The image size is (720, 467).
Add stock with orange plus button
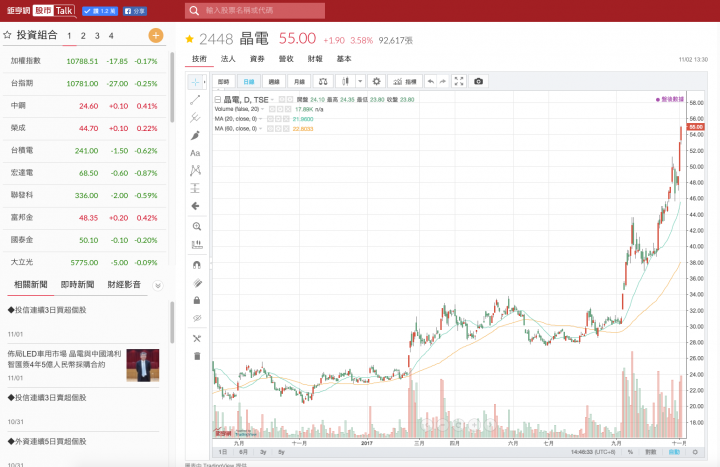pos(156,35)
